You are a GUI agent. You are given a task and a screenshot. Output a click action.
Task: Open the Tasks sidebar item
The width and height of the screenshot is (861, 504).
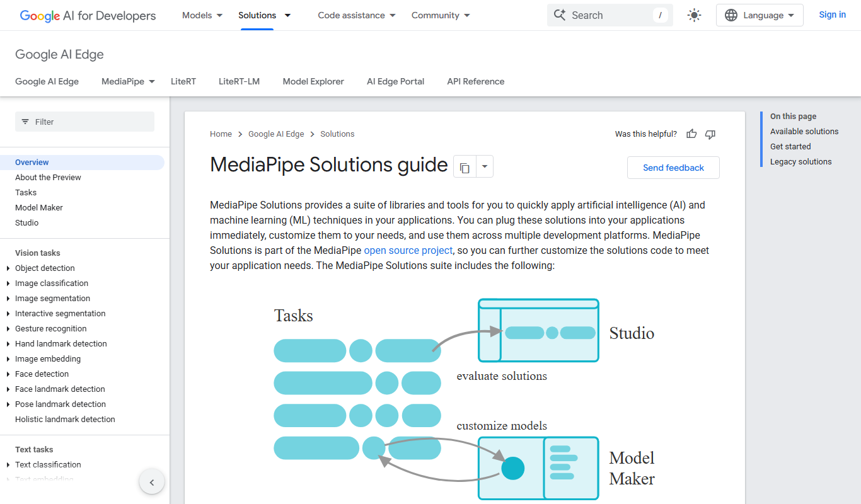pos(26,193)
